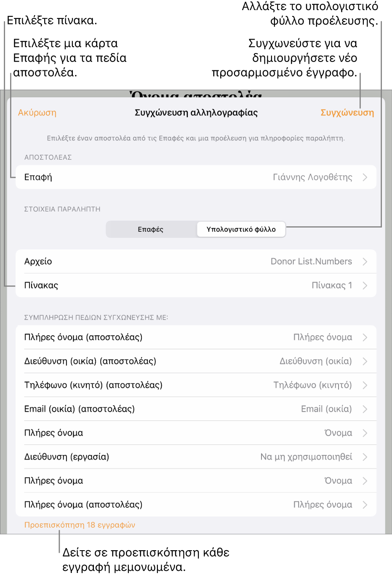
Task: Click the chevron next to Πίνακας 1
Action: point(365,285)
